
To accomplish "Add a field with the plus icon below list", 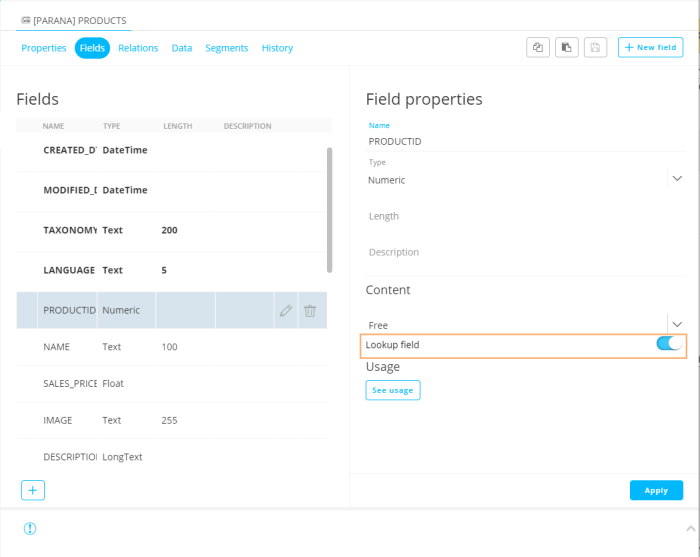I will 33,490.
